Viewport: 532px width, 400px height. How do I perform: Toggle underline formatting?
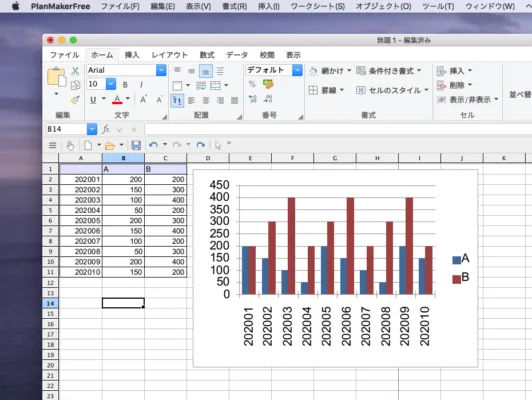point(93,100)
